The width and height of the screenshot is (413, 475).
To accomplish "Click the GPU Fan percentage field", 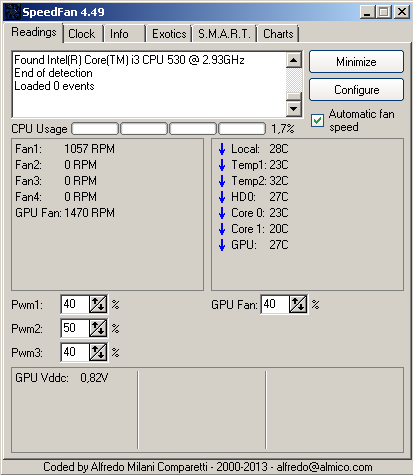I will click(x=275, y=304).
